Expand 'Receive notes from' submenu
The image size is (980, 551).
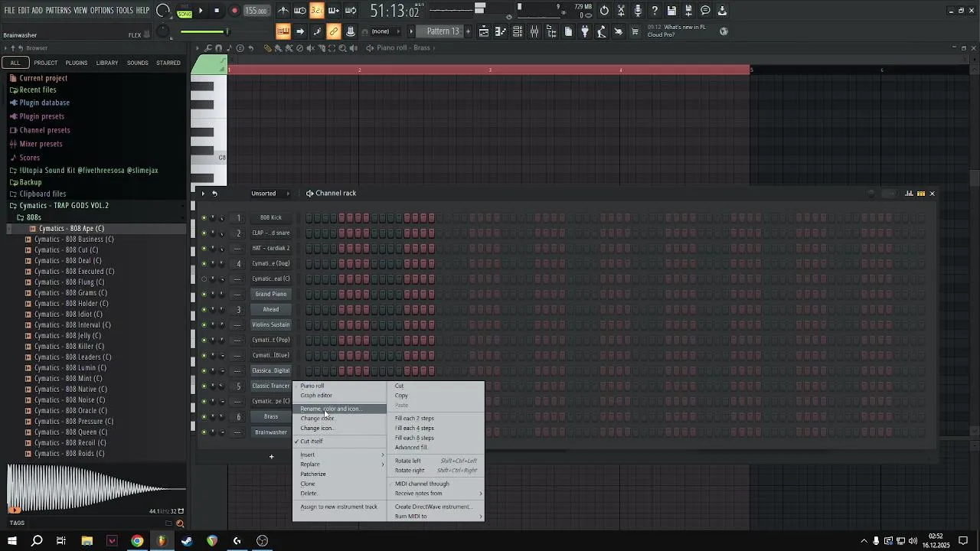(x=436, y=494)
